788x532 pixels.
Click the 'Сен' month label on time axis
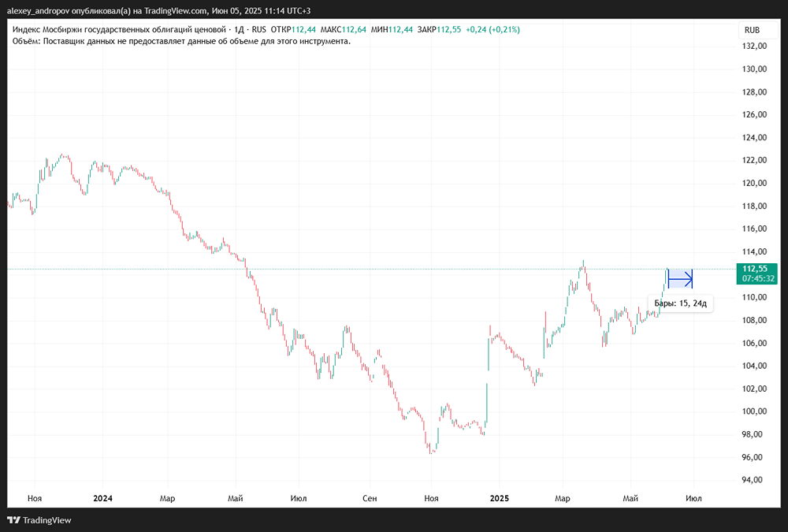[x=370, y=498]
